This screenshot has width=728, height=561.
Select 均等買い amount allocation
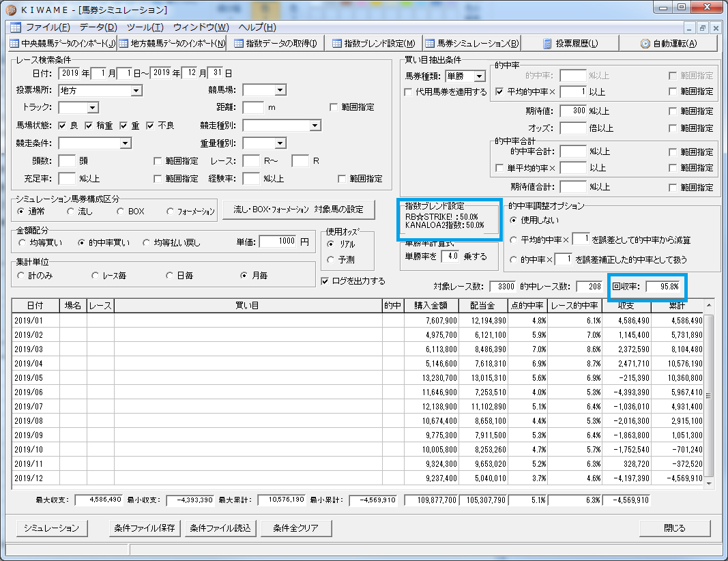[22, 242]
